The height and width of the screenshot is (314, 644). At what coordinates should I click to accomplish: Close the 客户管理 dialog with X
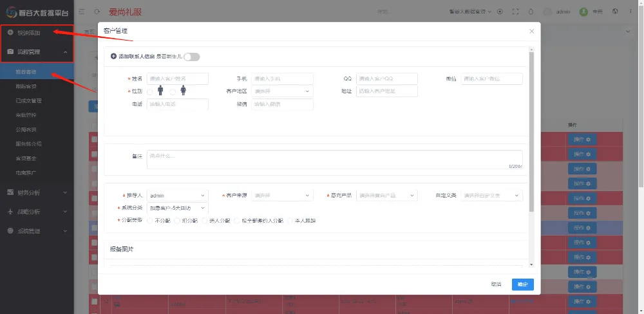pyautogui.click(x=531, y=31)
